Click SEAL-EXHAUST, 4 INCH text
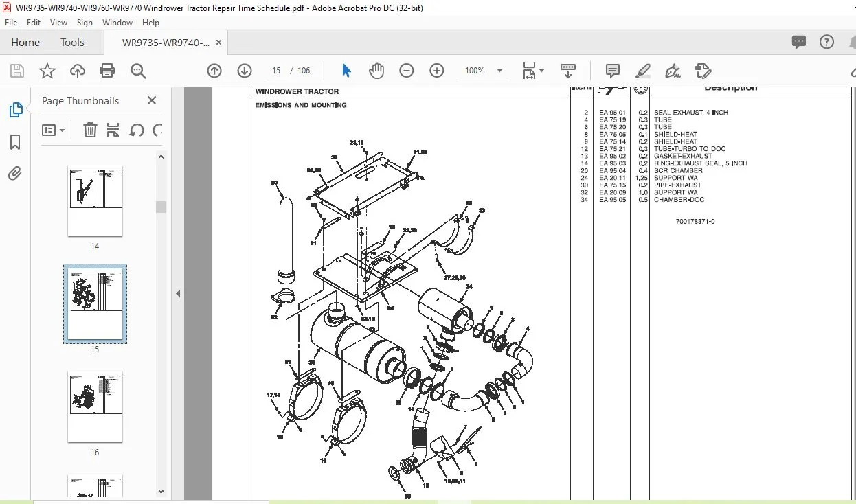This screenshot has height=504, width=856. (691, 113)
